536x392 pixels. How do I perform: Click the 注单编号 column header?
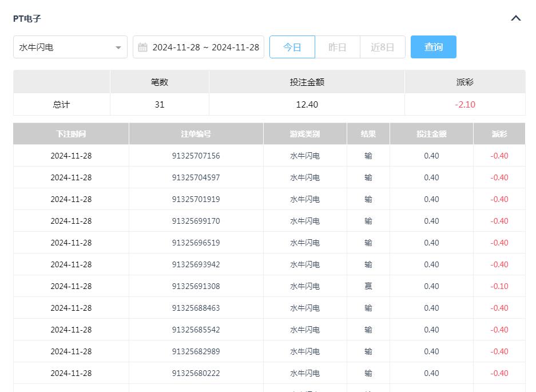coord(196,133)
